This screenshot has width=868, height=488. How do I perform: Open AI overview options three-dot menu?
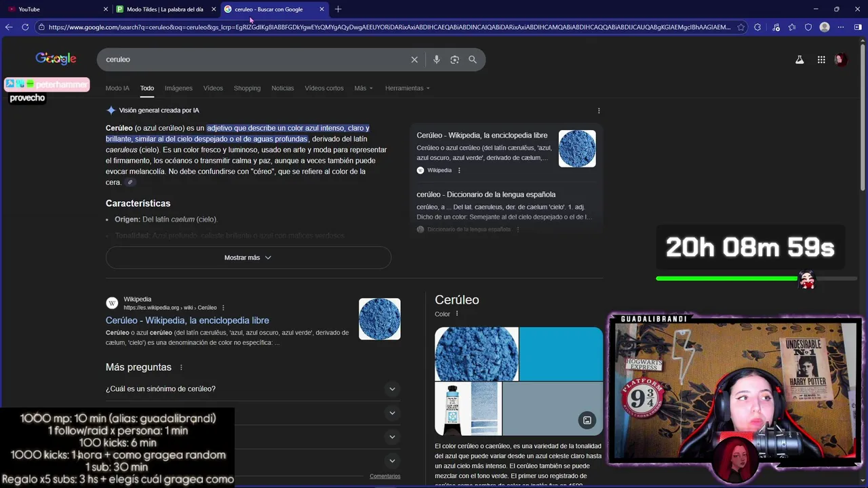[x=598, y=110]
